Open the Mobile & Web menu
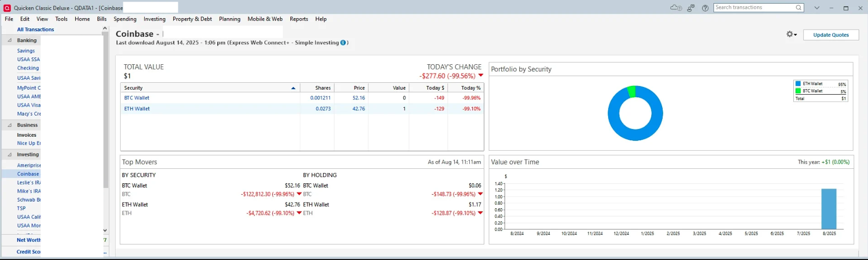 [265, 19]
